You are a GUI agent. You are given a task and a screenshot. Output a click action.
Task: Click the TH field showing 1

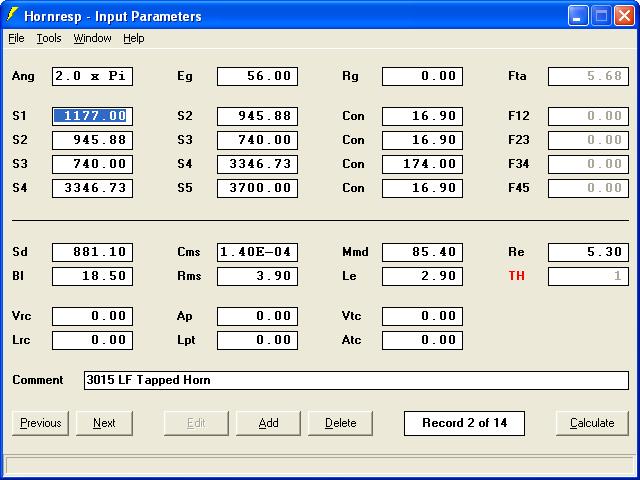coord(588,276)
